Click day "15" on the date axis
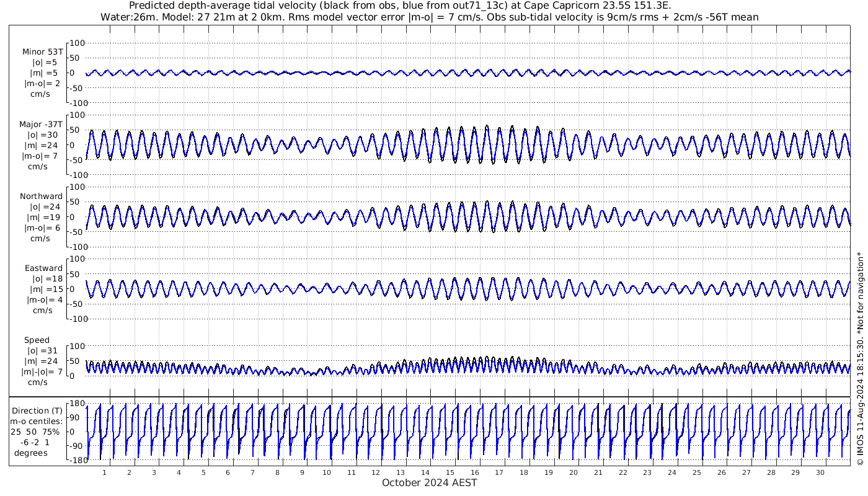The image size is (868, 496). pyautogui.click(x=450, y=472)
